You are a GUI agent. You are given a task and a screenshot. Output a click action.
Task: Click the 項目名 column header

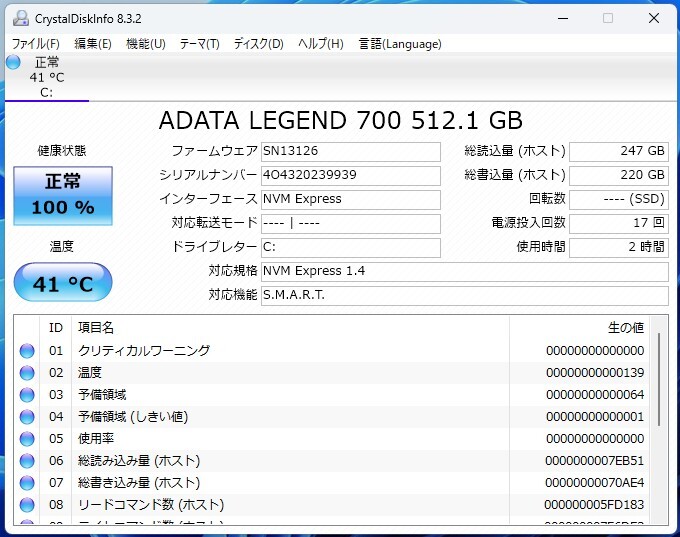[x=291, y=327]
